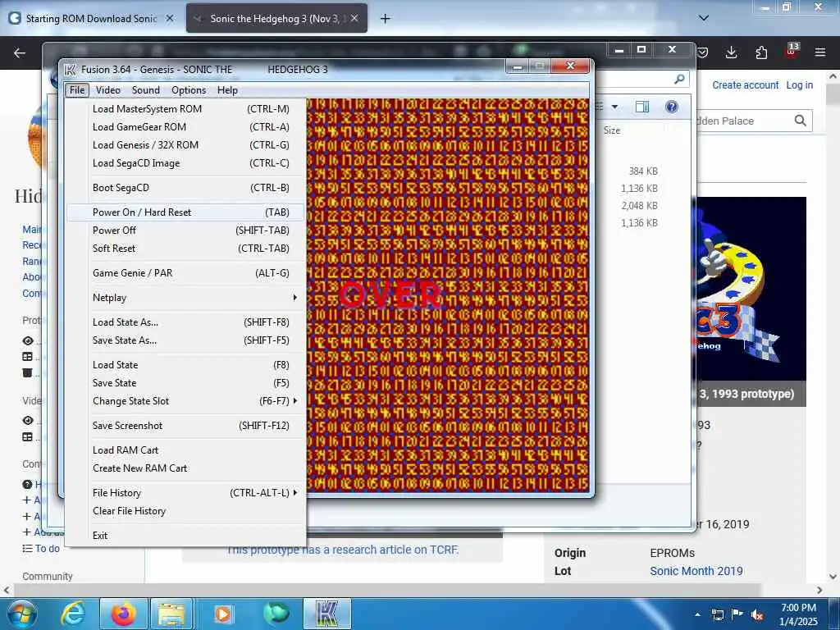Open the Options menu in Fusion
Screen dimensions: 840x630
point(189,90)
